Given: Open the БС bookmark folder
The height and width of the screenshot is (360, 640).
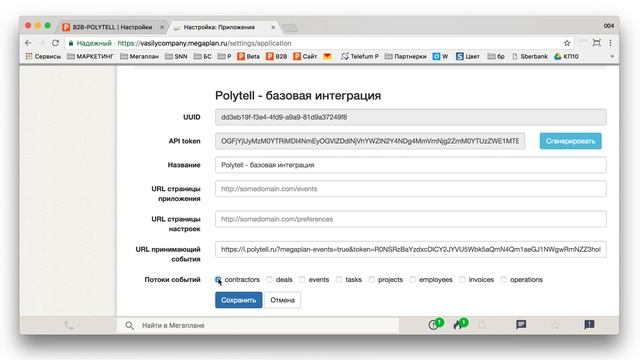Looking at the screenshot, I should click(203, 56).
